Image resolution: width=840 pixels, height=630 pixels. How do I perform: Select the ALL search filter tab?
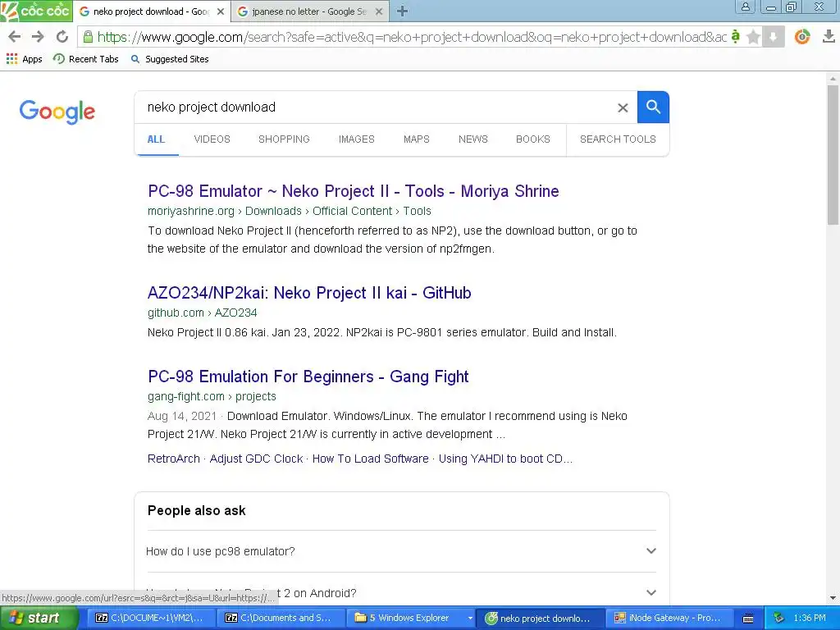156,139
